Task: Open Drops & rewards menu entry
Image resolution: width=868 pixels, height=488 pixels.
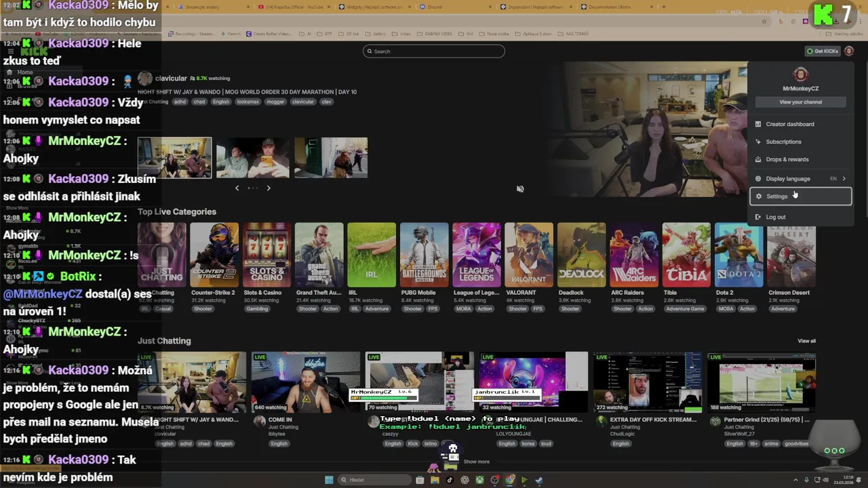Action: coord(800,159)
